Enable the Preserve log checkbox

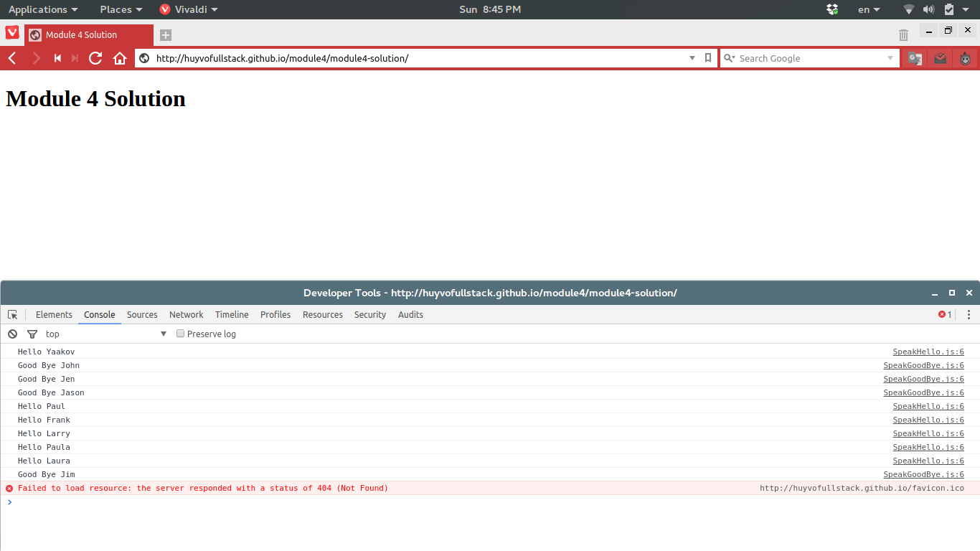(x=180, y=334)
